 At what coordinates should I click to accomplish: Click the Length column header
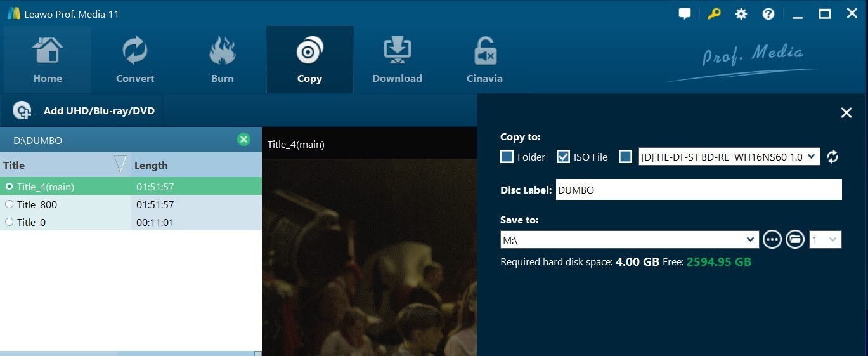pos(196,165)
